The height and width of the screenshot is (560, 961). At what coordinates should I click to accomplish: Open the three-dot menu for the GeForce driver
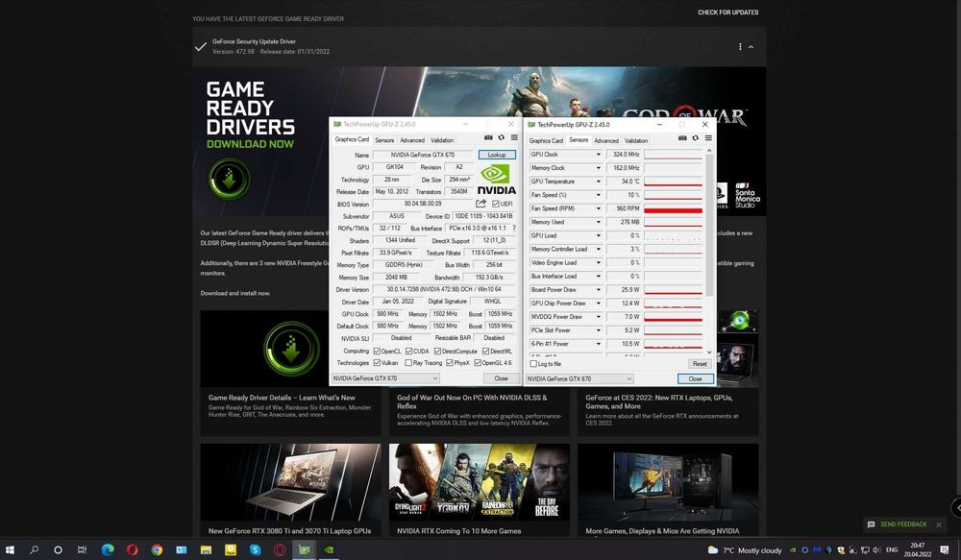(740, 46)
